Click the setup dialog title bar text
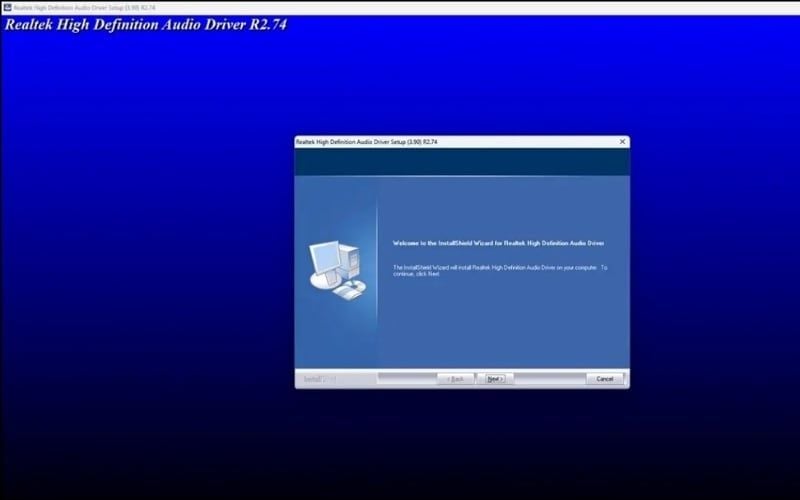This screenshot has width=800, height=500. point(366,142)
